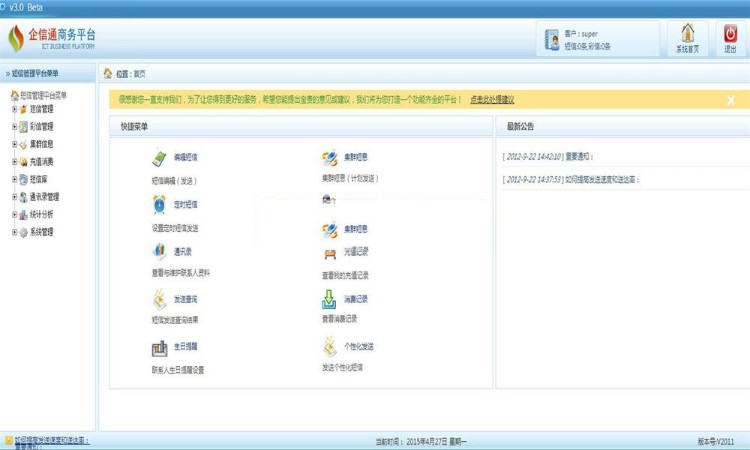The image size is (750, 450).
Task: Open the 重要通知 announcement
Action: point(579,157)
